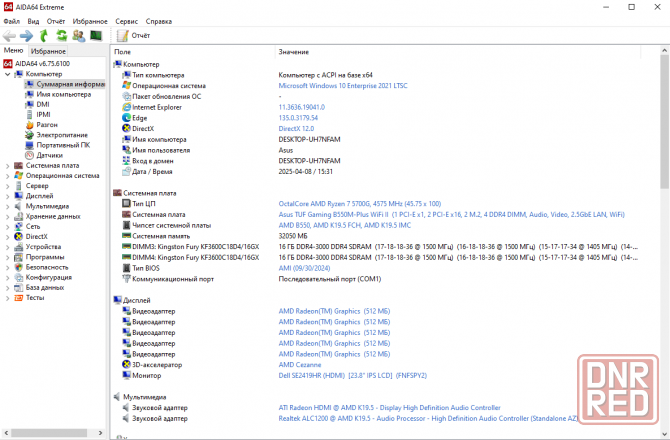Viewport: 670px width, 440px height.
Task: Select the DMI tree item
Action: tap(43, 105)
